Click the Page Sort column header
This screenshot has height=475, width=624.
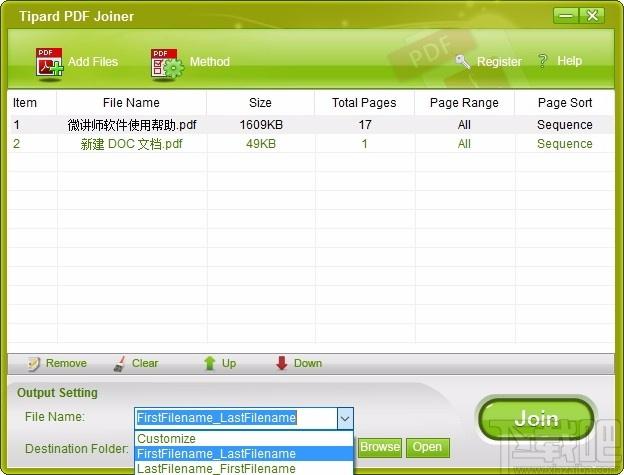click(x=565, y=103)
